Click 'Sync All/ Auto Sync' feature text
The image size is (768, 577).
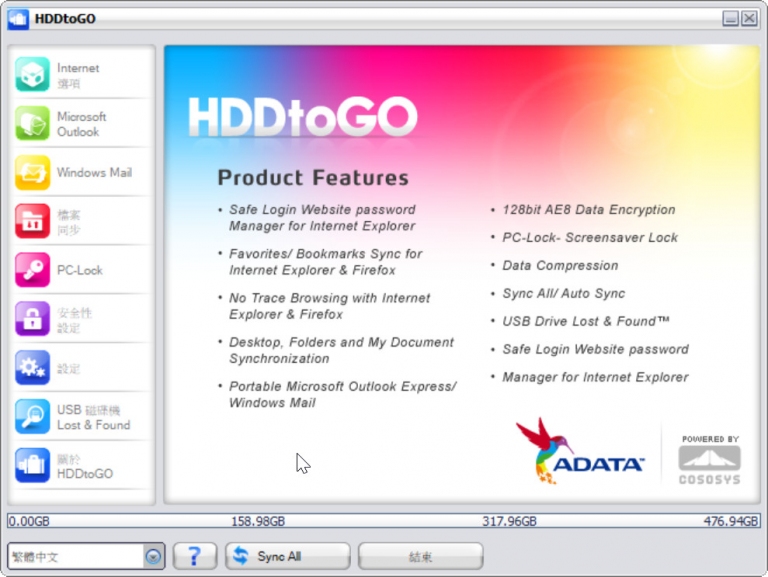(x=564, y=293)
